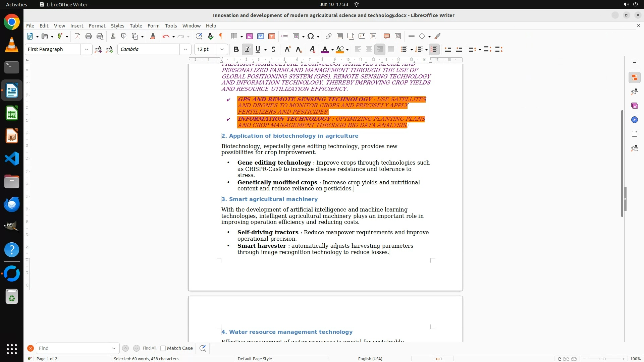Click the highlighting color swatch
The height and width of the screenshot is (362, 644).
click(340, 49)
